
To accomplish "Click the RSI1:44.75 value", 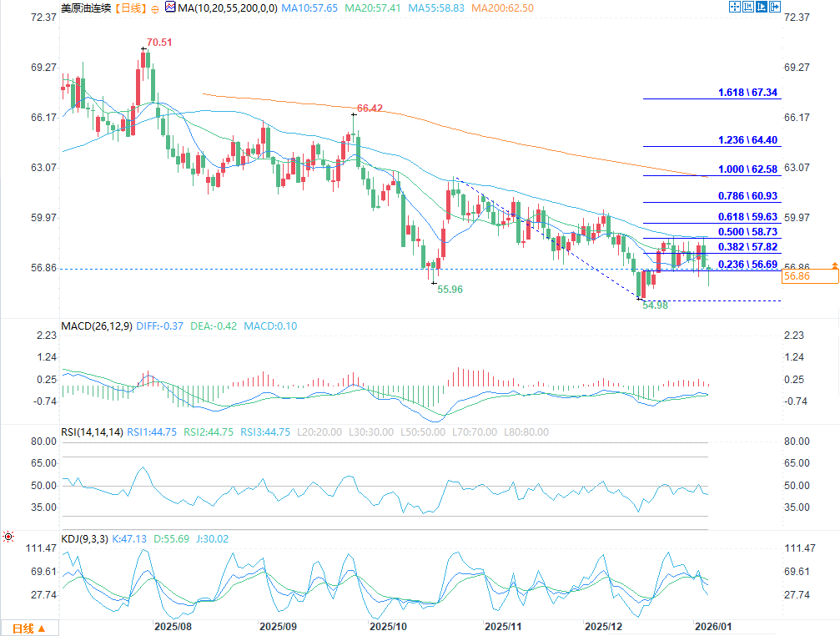I will pyautogui.click(x=152, y=432).
